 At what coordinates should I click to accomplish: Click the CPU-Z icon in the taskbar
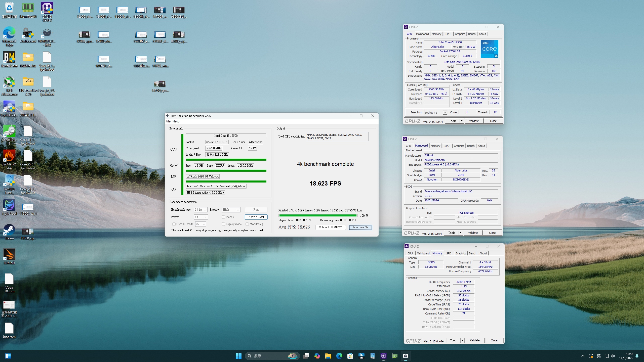point(383,356)
